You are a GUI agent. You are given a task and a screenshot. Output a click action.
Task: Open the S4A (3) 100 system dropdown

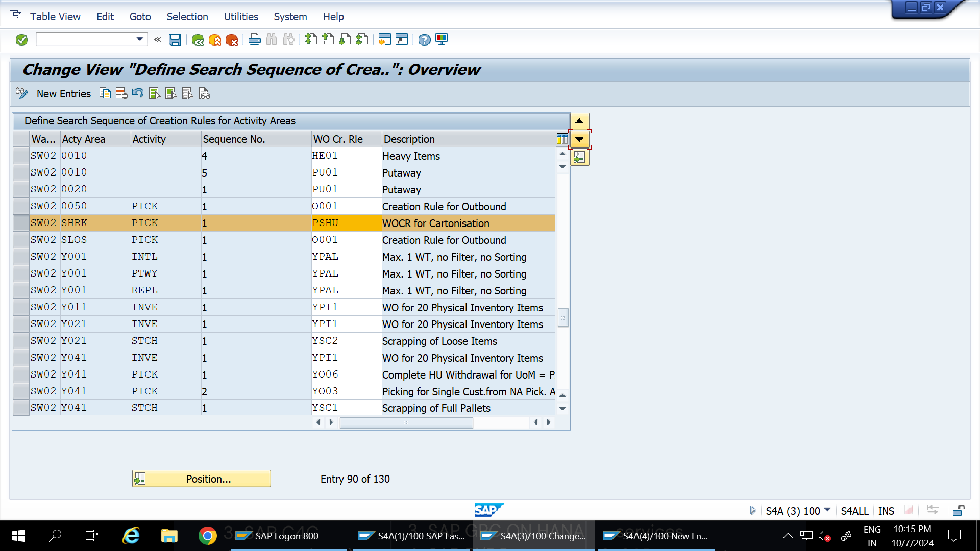click(x=827, y=510)
